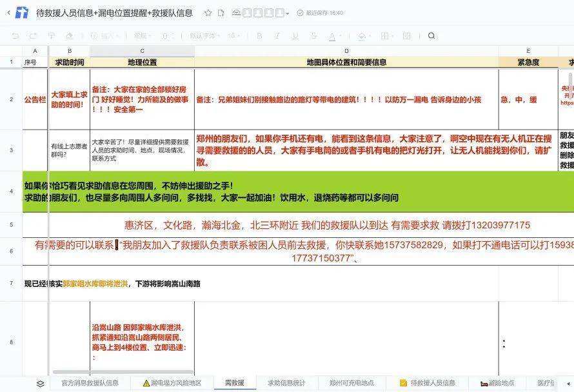Select column D header
574x392 pixels.
[x=346, y=51]
